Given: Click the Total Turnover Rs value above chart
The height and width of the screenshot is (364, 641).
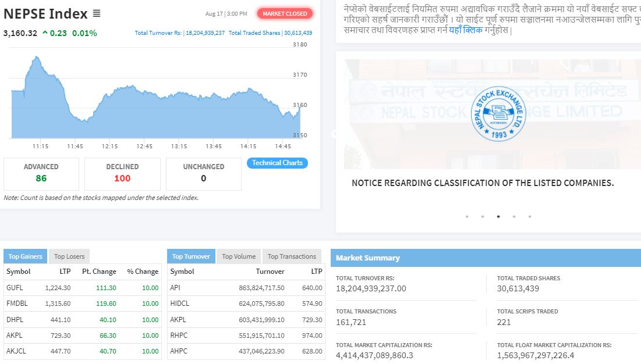Looking at the screenshot, I should tap(205, 33).
